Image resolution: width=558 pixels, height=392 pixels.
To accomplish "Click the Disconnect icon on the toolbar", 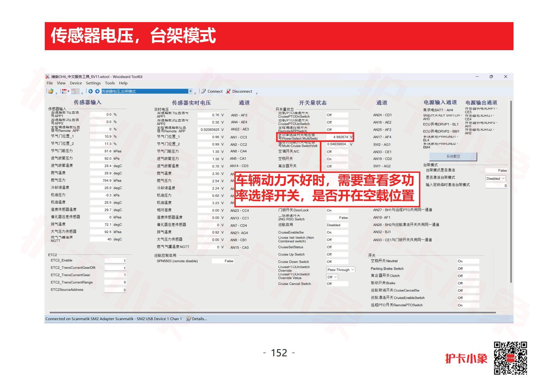I will (228, 91).
